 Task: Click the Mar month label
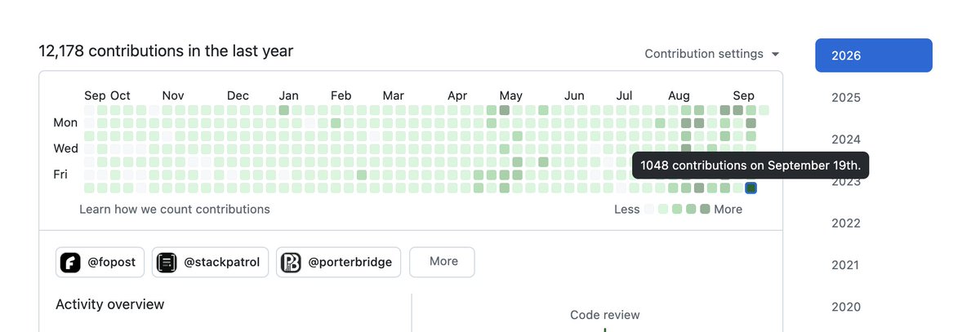coord(393,95)
